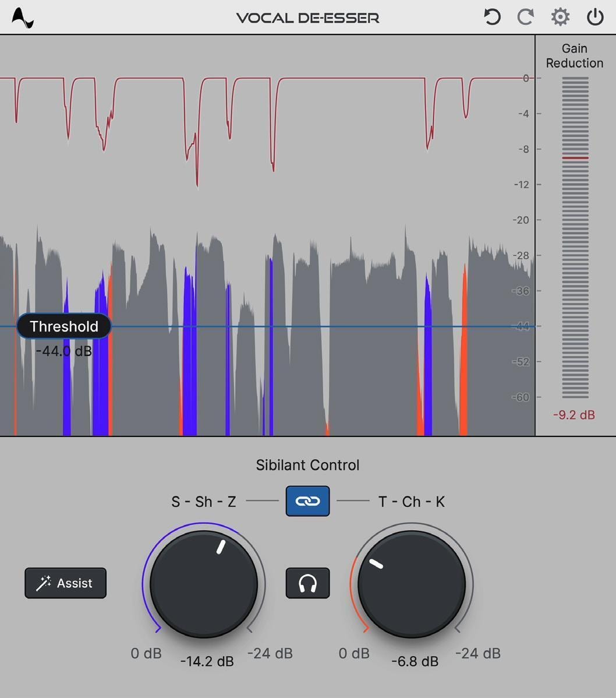This screenshot has height=698, width=616.
Task: Open the settings gear
Action: [560, 17]
